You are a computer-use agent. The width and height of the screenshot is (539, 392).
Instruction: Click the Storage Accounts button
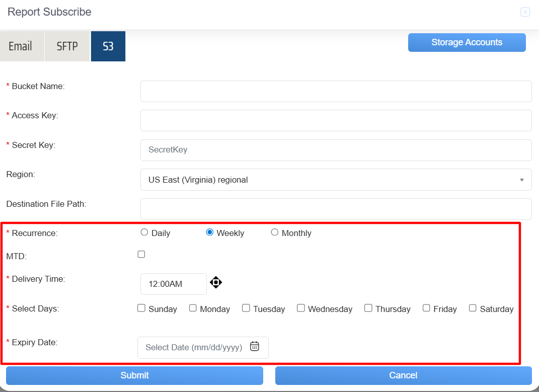(x=467, y=42)
